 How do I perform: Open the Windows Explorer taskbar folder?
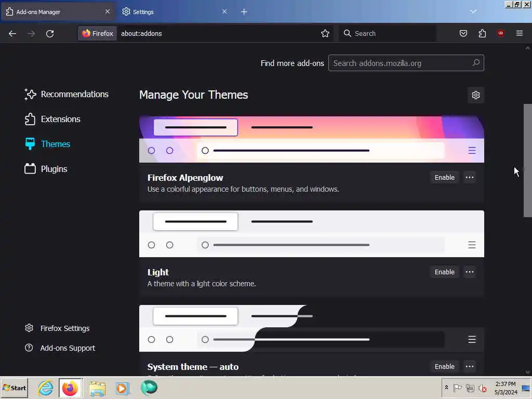tap(97, 388)
